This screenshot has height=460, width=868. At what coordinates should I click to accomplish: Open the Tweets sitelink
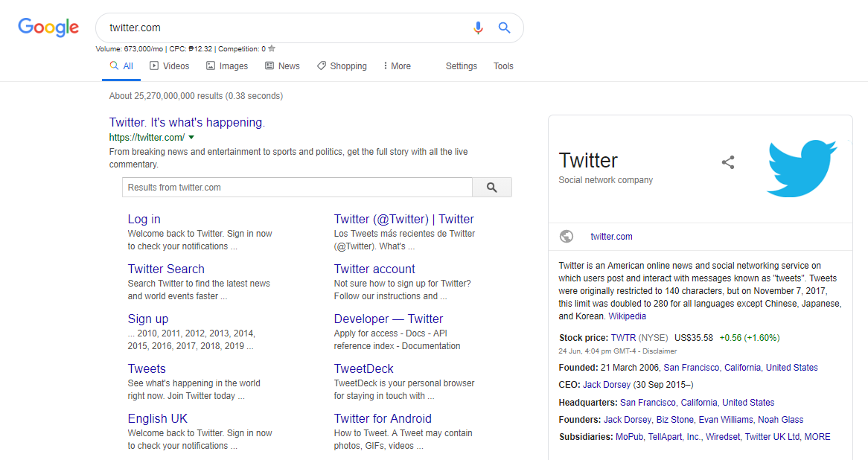(x=147, y=368)
